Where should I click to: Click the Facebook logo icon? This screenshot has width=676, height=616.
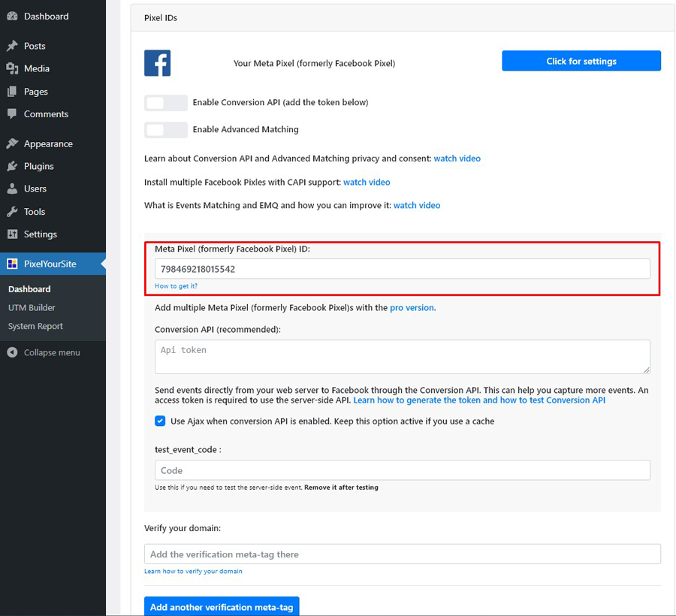(158, 63)
